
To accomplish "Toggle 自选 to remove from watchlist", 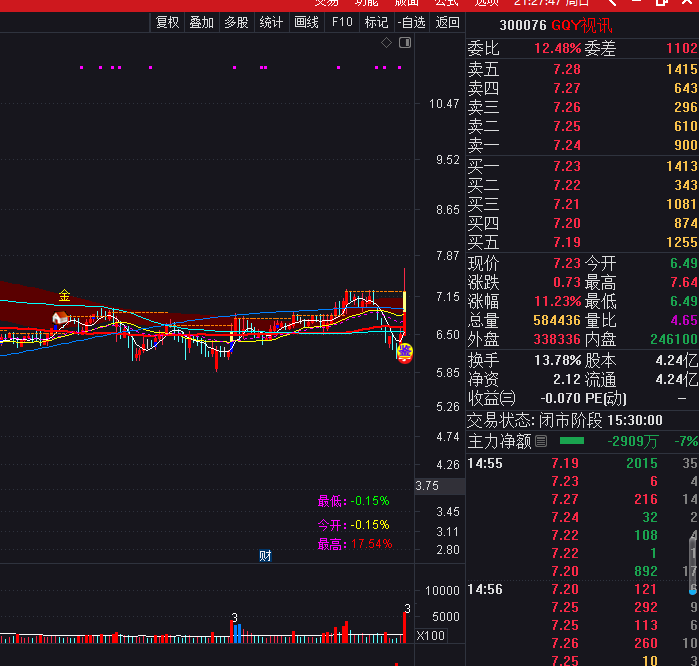I will pos(411,22).
